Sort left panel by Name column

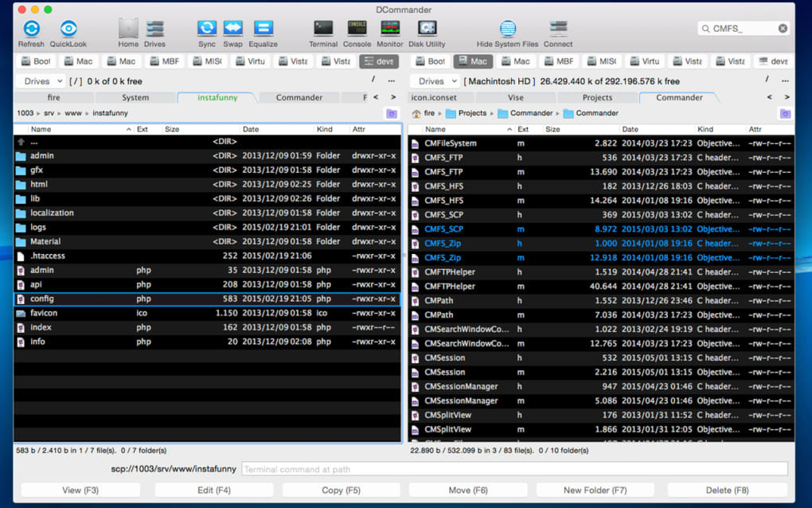[x=41, y=129]
